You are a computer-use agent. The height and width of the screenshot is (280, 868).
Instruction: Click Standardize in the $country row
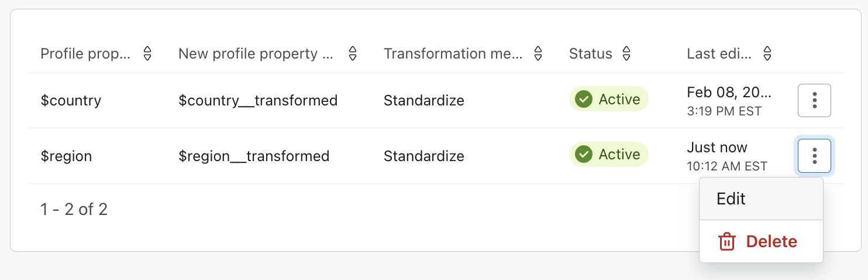point(423,100)
